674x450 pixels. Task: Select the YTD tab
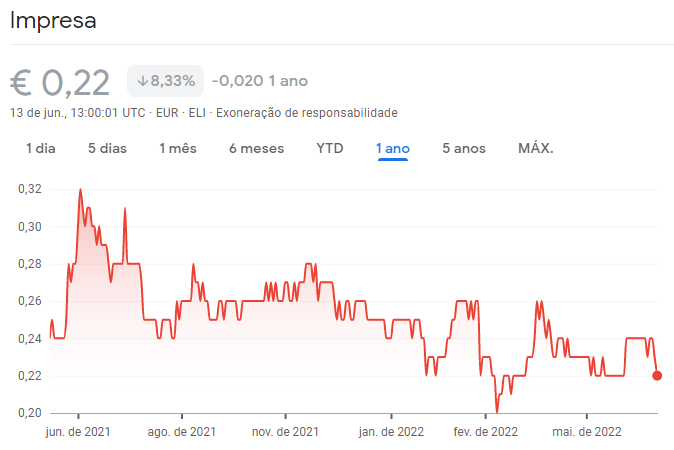coord(330,148)
